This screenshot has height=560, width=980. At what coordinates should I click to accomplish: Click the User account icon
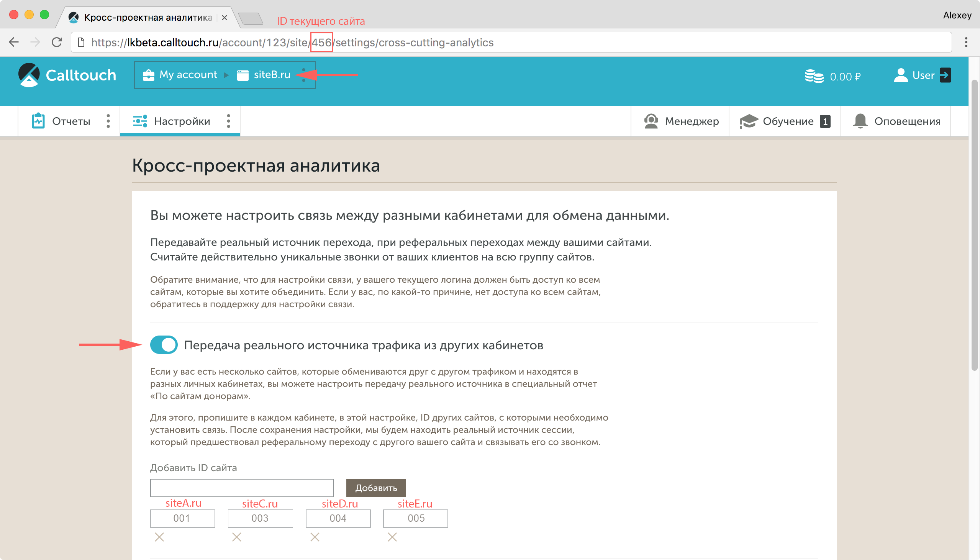click(900, 75)
